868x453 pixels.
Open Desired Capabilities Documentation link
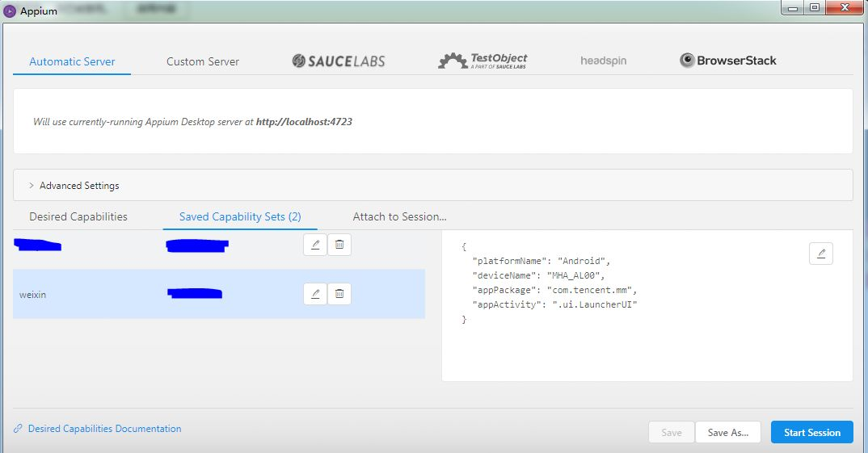click(104, 429)
